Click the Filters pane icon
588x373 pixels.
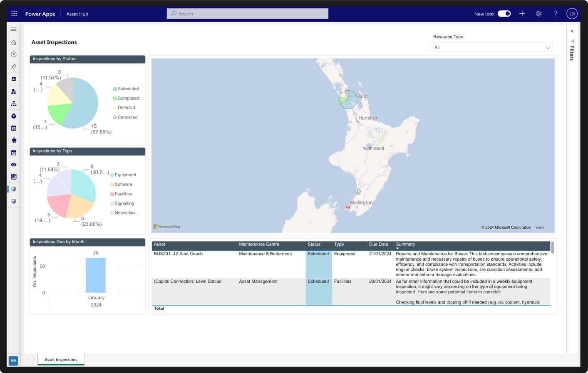[573, 41]
